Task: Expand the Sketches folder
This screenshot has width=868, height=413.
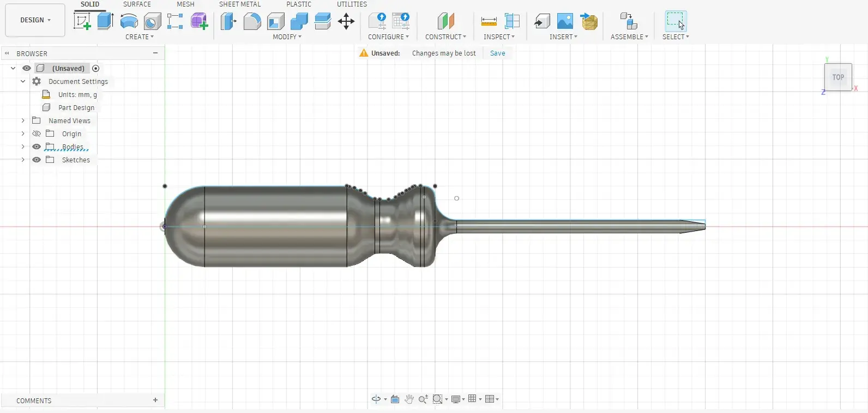Action: (23, 160)
